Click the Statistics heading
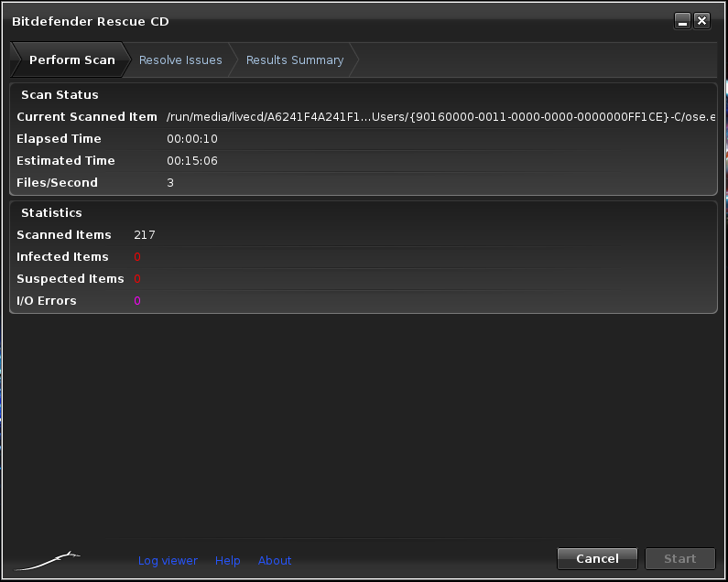This screenshot has height=582, width=728. 51,212
